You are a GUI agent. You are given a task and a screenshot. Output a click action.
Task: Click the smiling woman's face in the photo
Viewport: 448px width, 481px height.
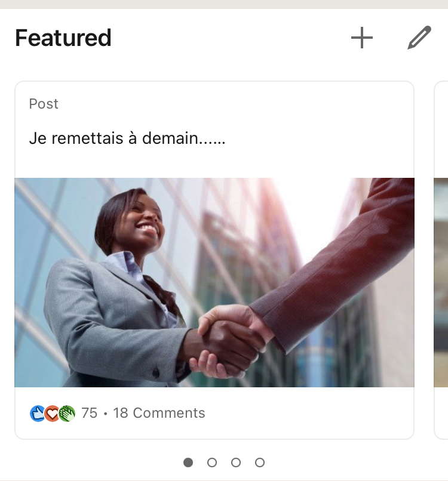click(143, 220)
